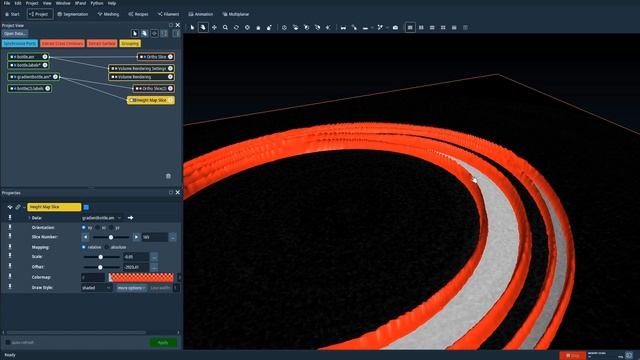Open the Draw Style shaded dropdown
Image resolution: width=640 pixels, height=360 pixels.
(96, 288)
